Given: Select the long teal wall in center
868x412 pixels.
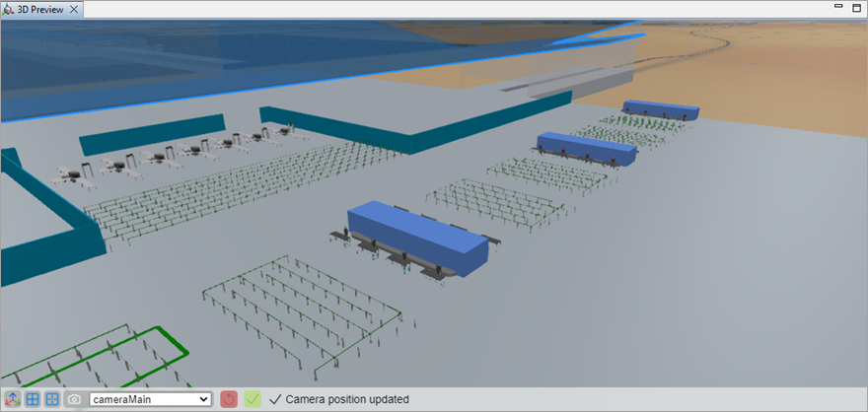Looking at the screenshot, I should point(414,125).
